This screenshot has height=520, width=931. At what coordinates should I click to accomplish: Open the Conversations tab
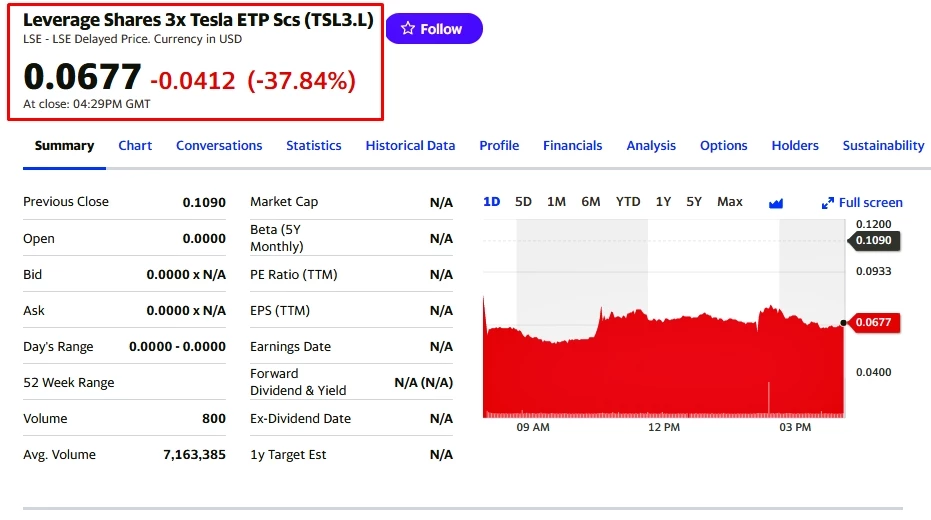pos(219,146)
